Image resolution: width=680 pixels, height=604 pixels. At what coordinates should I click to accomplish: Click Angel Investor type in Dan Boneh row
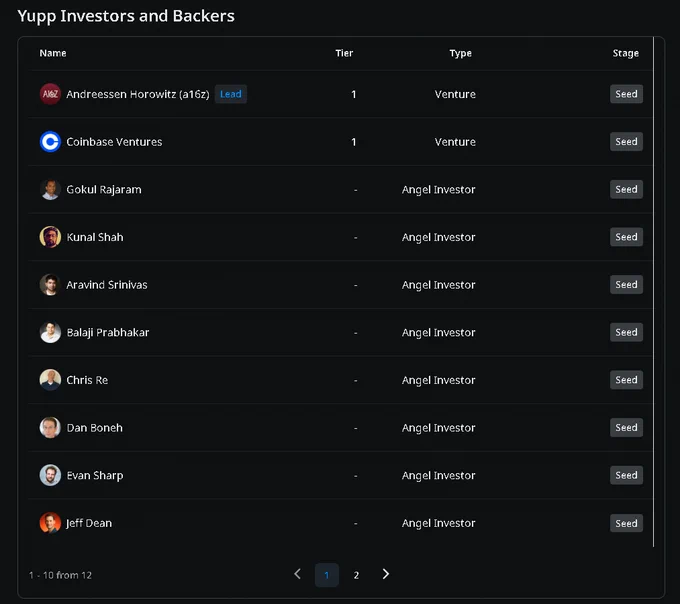click(x=438, y=428)
